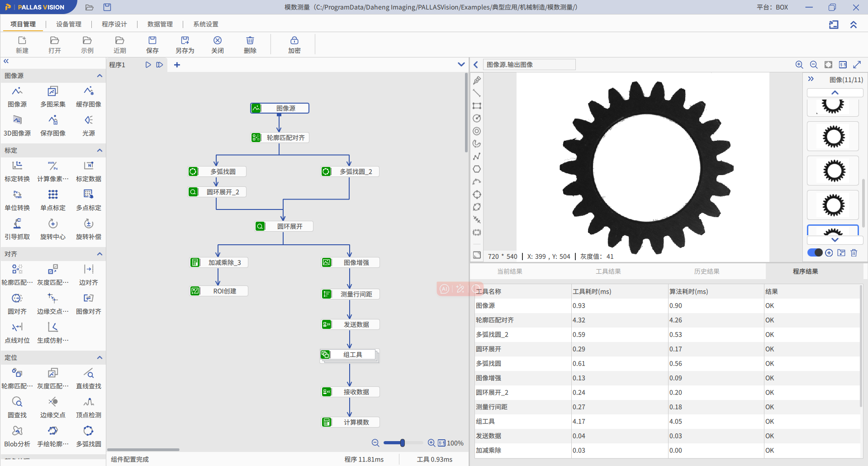Zoom in flowchart with plus magnifier
The image size is (868, 466).
pyautogui.click(x=432, y=443)
